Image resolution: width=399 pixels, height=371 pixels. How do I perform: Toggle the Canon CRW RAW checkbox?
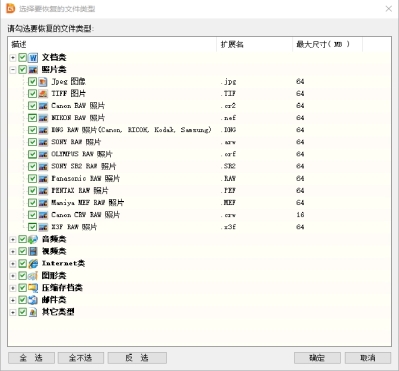click(32, 215)
